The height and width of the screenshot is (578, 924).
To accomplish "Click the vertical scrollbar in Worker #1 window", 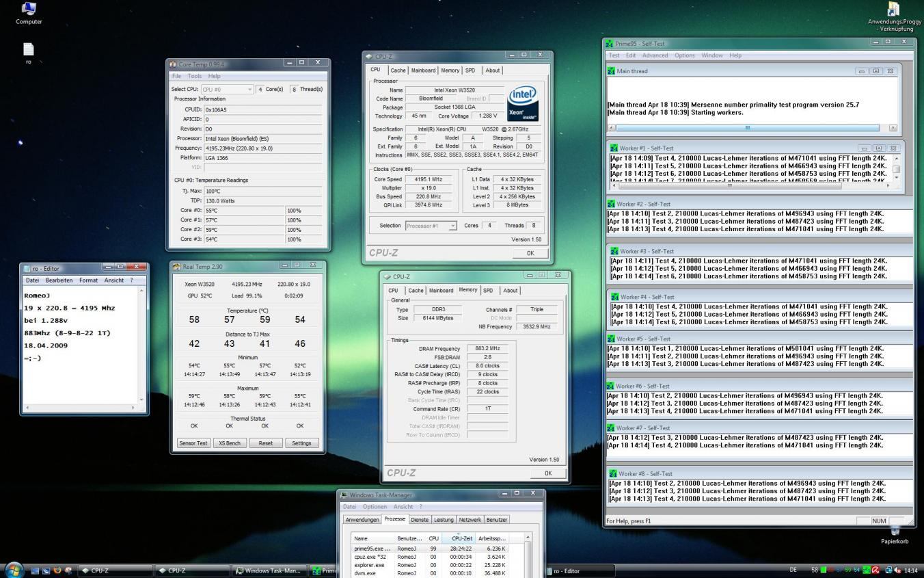I will pyautogui.click(x=897, y=170).
